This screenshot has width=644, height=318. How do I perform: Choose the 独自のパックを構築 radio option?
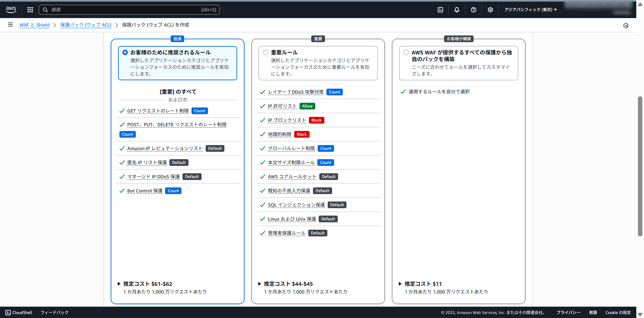coord(406,52)
